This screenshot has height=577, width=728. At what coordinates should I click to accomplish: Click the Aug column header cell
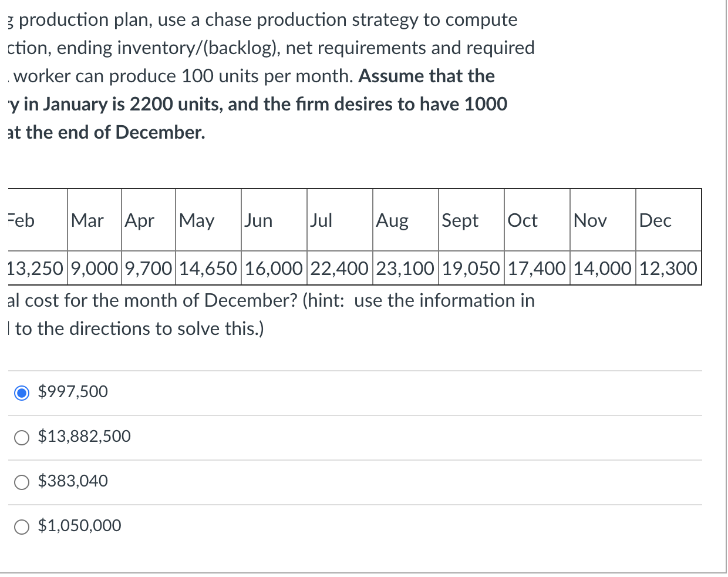[x=405, y=220]
